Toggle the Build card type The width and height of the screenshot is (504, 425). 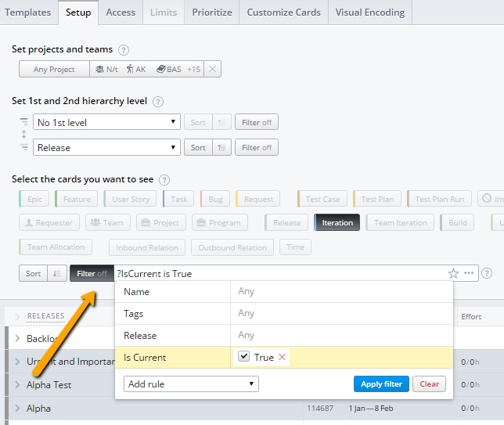(457, 222)
